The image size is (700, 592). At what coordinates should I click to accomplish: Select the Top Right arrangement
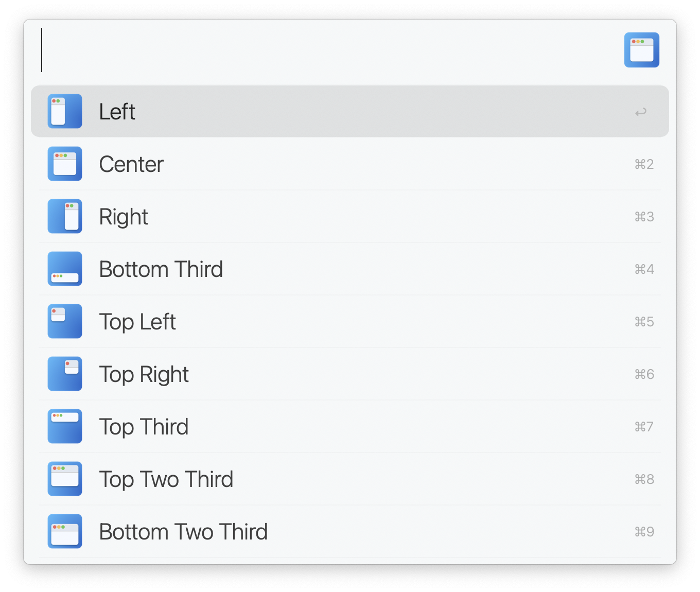[309, 374]
